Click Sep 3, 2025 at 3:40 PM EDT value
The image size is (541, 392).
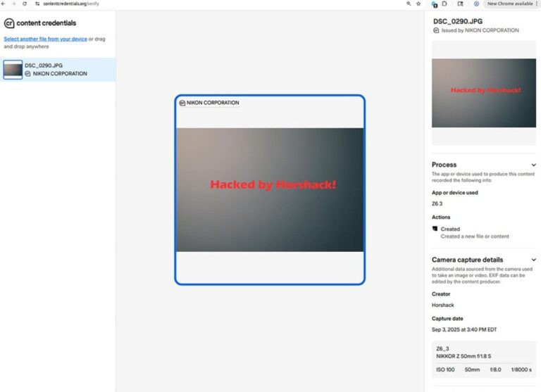(464, 329)
